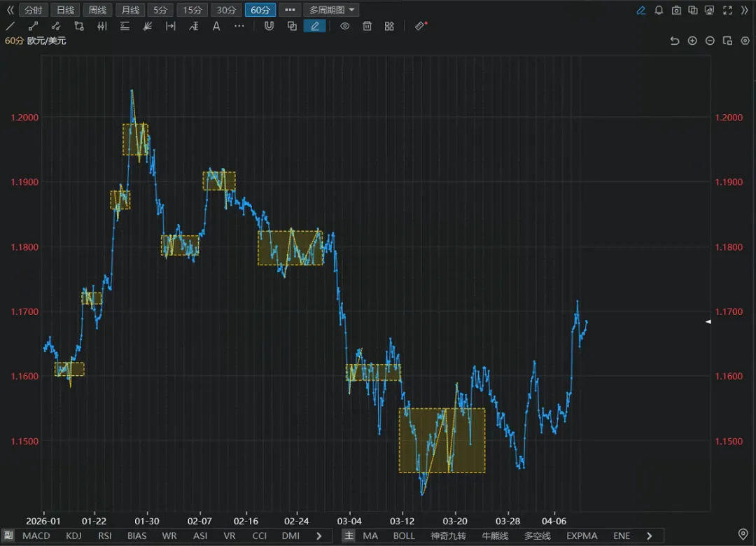The image size is (756, 546).
Task: Select the WR indicator
Action: point(169,536)
